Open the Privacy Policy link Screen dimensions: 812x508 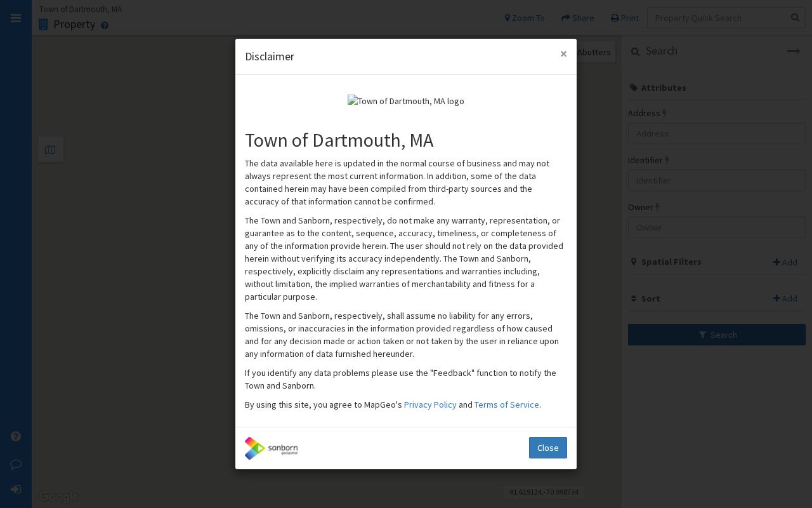coord(430,404)
